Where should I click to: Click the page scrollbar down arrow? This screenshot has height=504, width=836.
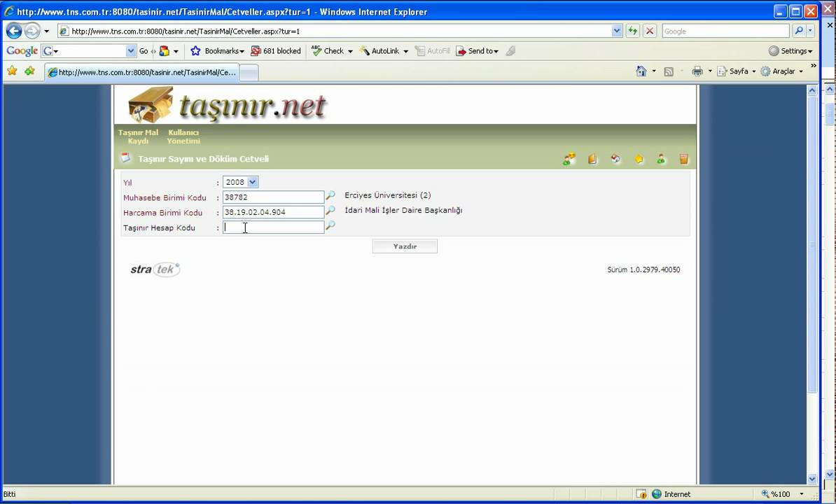812,478
